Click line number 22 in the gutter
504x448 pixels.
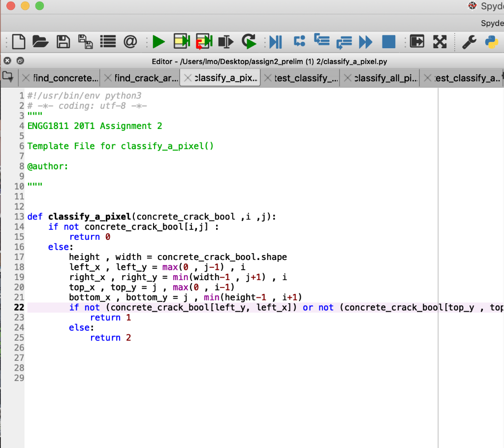[19, 308]
